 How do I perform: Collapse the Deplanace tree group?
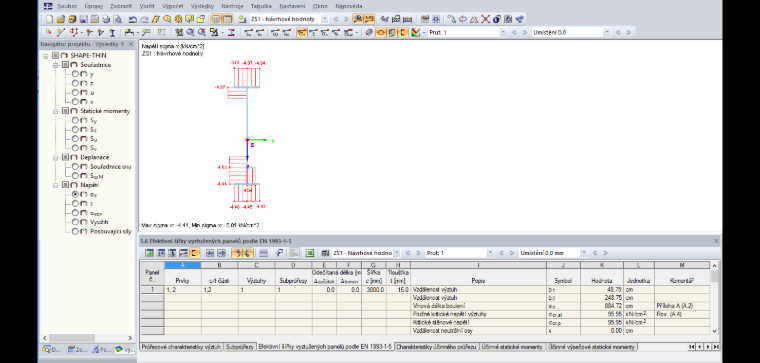(56, 158)
